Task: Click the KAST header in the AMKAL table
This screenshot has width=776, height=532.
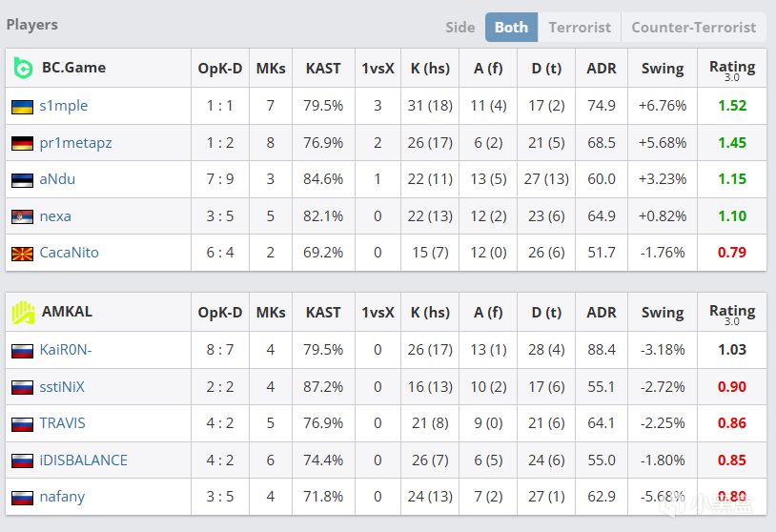Action: pyautogui.click(x=323, y=312)
